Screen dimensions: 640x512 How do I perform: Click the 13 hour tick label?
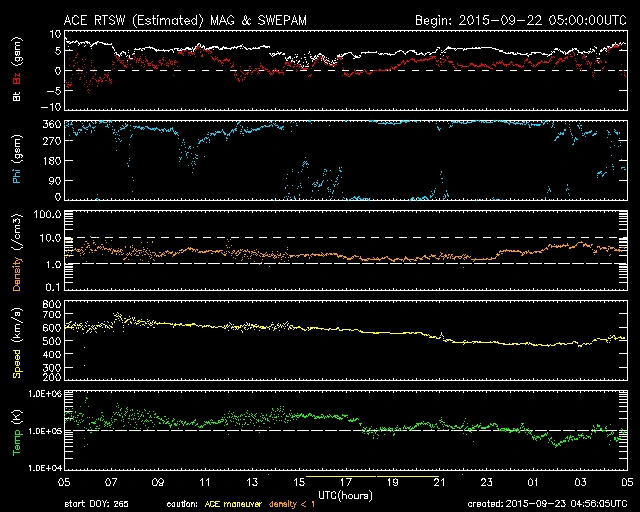coord(251,482)
